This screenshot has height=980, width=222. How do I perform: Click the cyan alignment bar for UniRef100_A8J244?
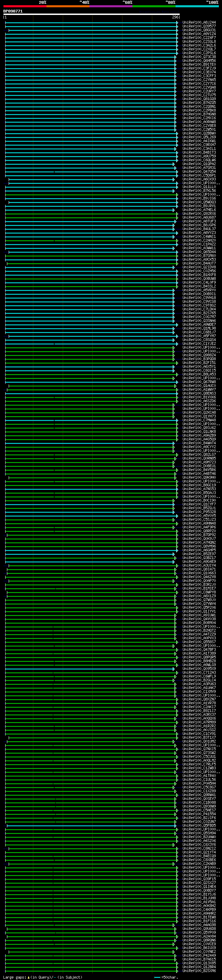(x=92, y=23)
